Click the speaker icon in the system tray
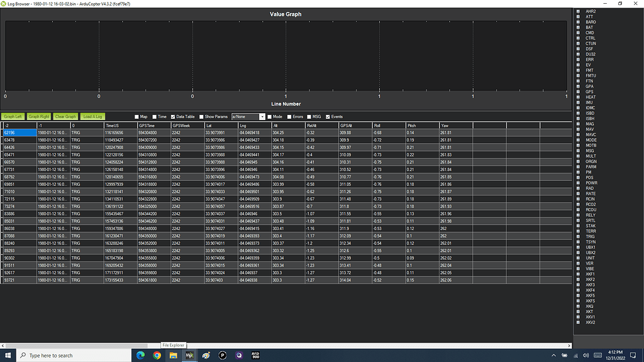This screenshot has width=644, height=362. coord(586,355)
